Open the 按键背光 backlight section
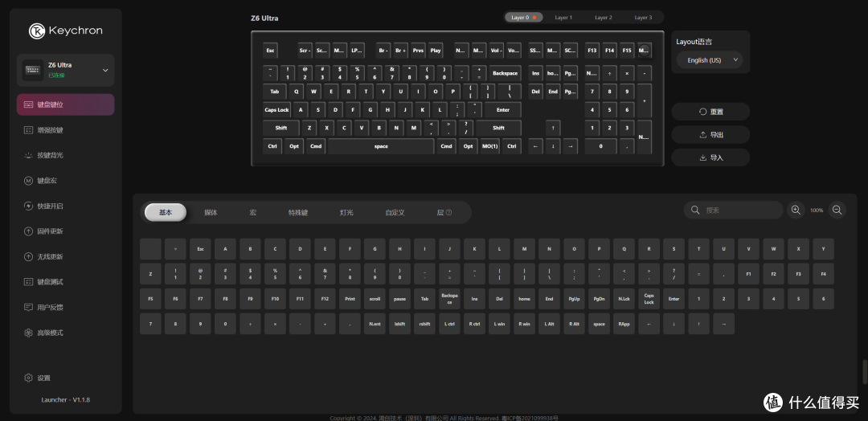 [65, 155]
